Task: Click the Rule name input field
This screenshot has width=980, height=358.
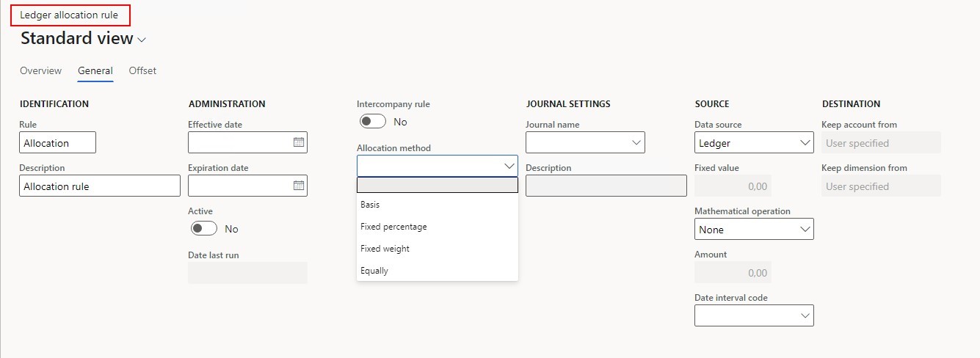Action: (57, 143)
